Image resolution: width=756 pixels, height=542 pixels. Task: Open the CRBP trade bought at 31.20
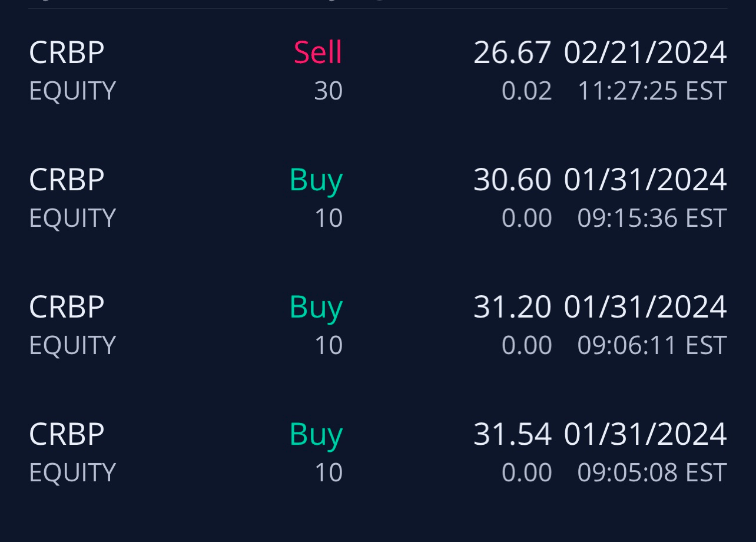67,307
